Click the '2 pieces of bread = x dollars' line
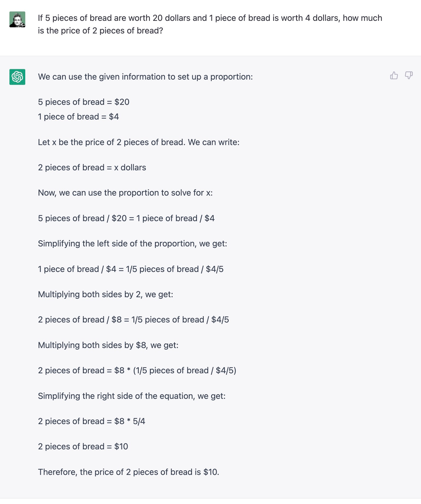Screen dimensions: 421x504 tap(92, 167)
